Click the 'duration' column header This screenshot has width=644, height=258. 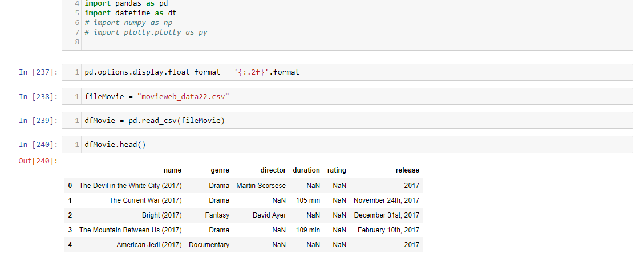(x=306, y=170)
